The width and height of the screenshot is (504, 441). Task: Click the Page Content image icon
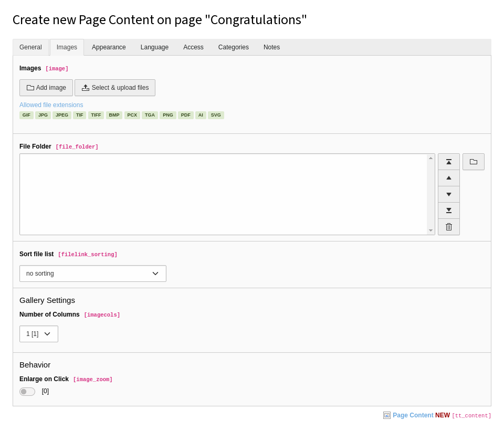coord(387,415)
